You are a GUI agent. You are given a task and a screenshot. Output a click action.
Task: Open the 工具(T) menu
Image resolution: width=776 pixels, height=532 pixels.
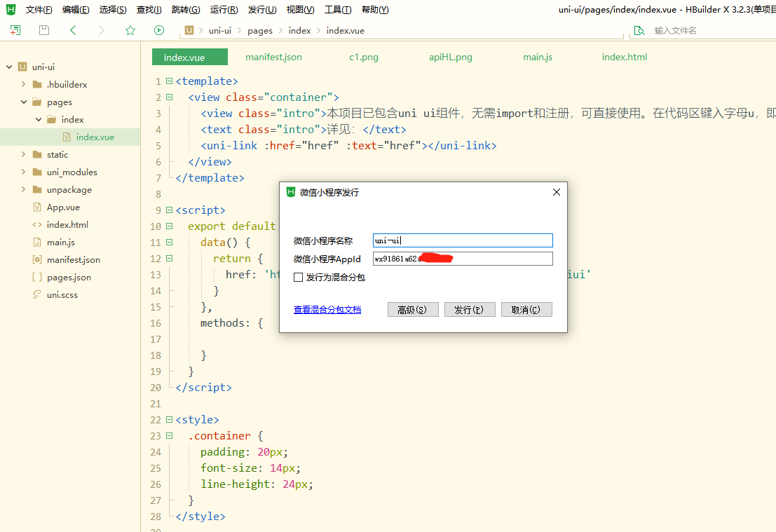pyautogui.click(x=337, y=9)
